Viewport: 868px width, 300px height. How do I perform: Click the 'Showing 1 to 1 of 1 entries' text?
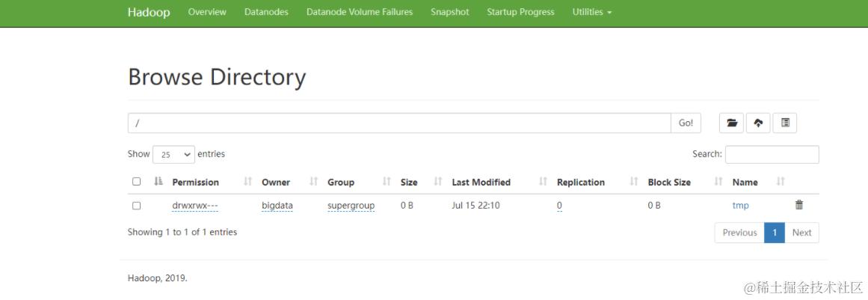tap(182, 232)
